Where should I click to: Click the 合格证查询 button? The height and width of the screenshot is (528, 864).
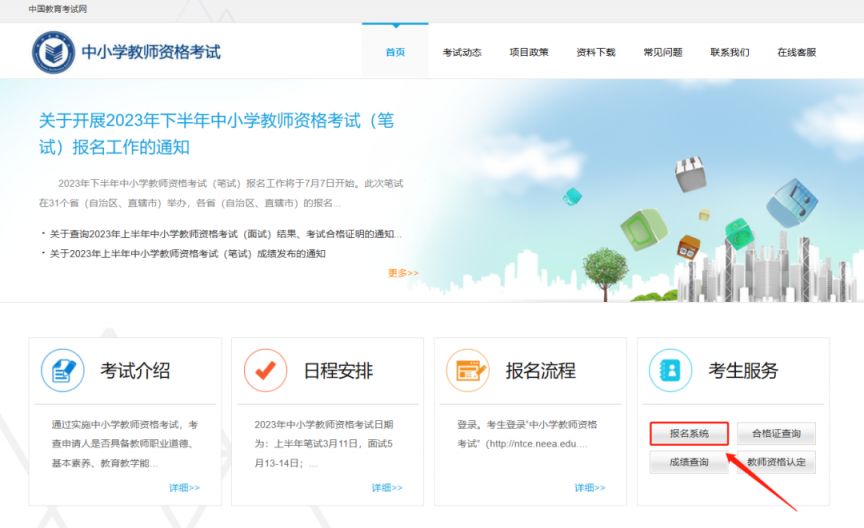pyautogui.click(x=776, y=434)
